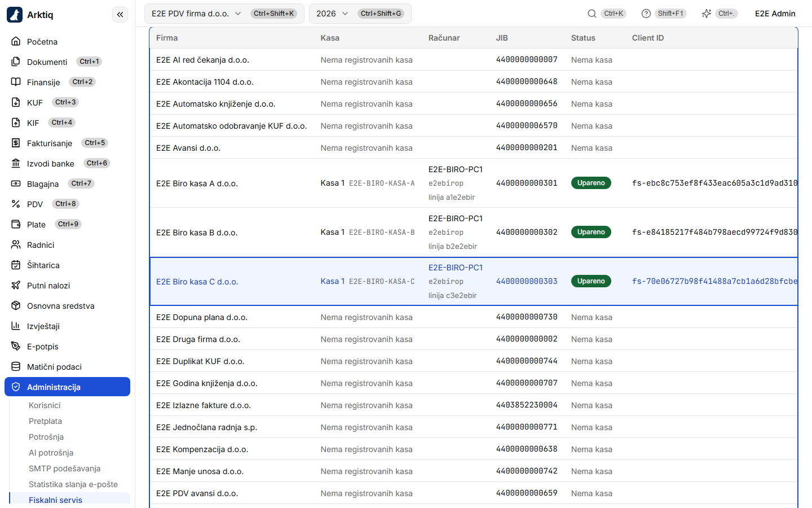Open the search magnifier icon

tap(592, 14)
